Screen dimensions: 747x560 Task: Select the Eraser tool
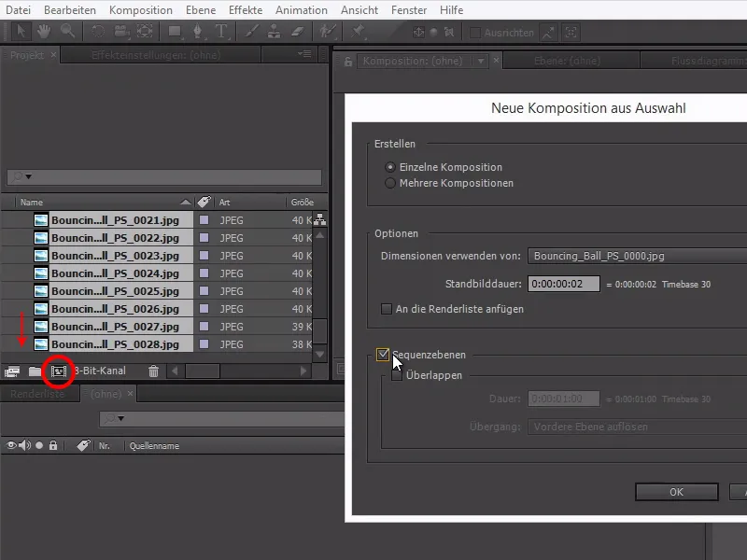[297, 32]
